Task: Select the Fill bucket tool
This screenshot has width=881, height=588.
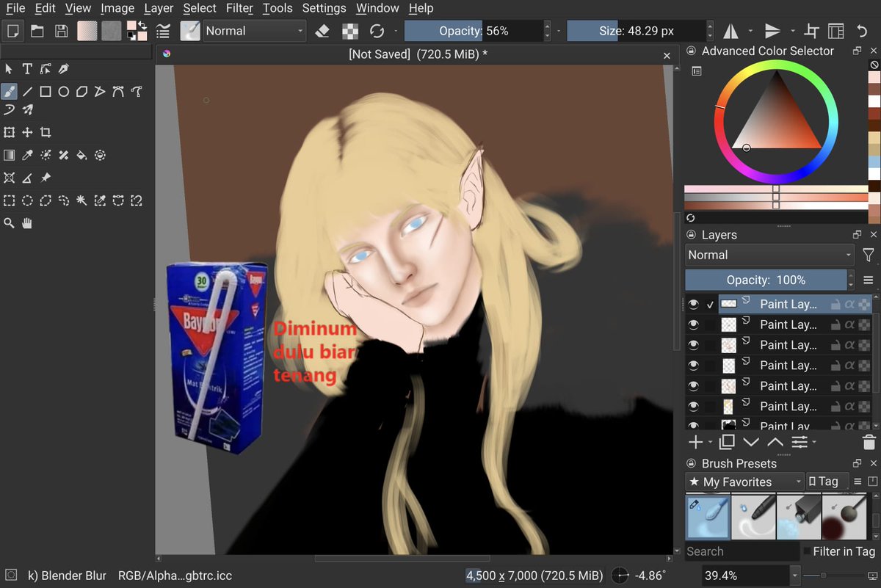Action: tap(81, 156)
